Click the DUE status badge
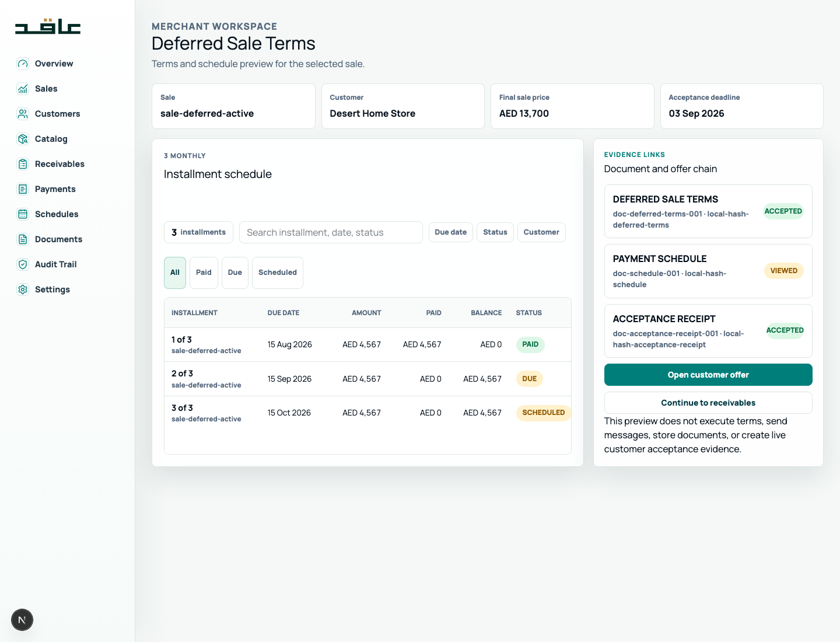This screenshot has height=642, width=840. coord(530,379)
